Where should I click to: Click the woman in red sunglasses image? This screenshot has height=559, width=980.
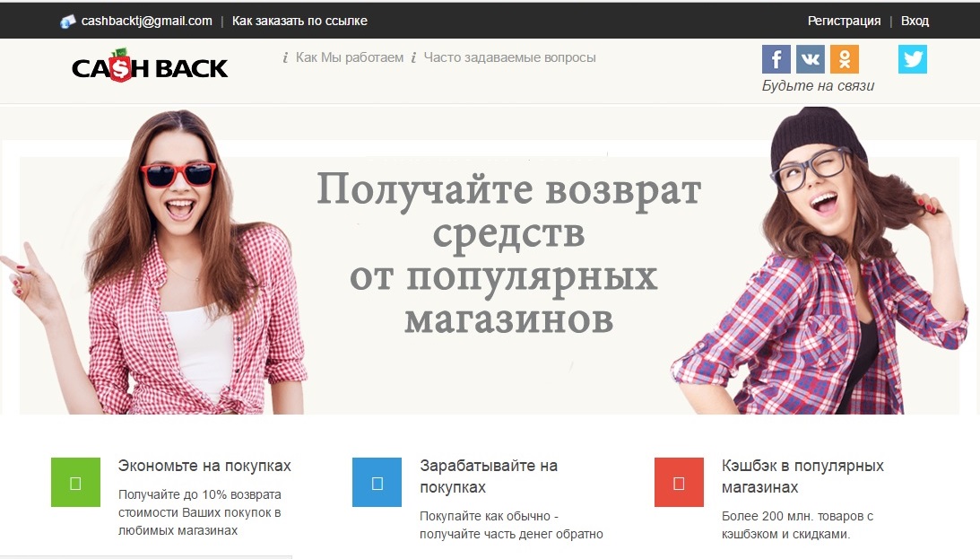tap(179, 269)
